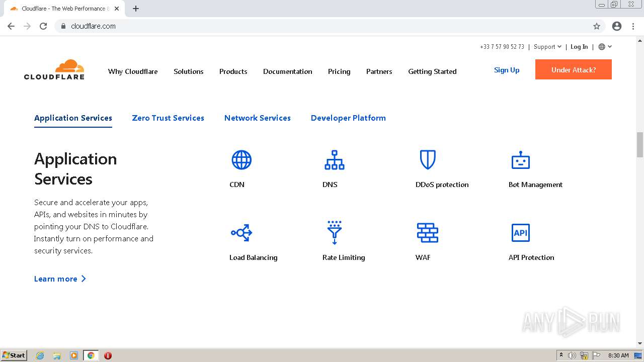The image size is (644, 362).
Task: Switch to the Developer Platform tab
Action: click(348, 118)
